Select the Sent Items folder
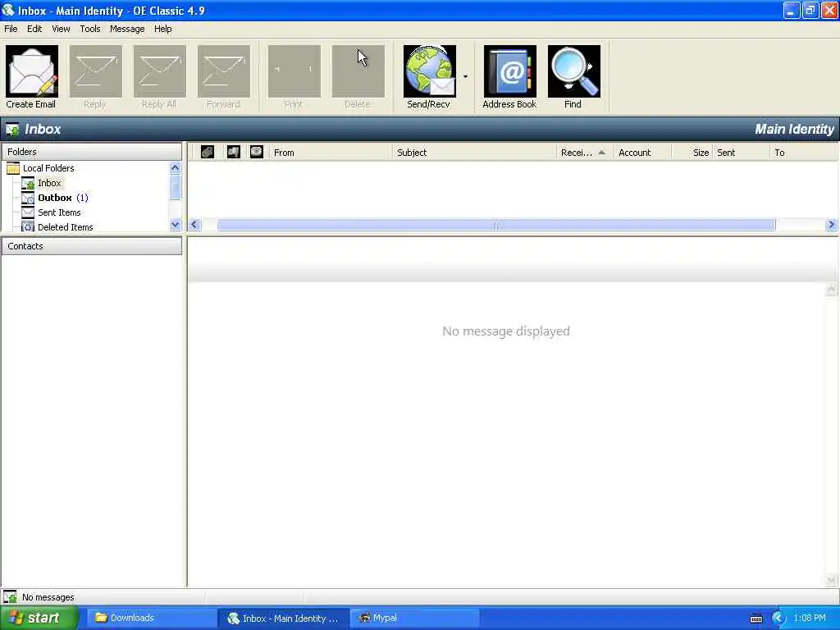This screenshot has width=840, height=630. click(x=59, y=212)
